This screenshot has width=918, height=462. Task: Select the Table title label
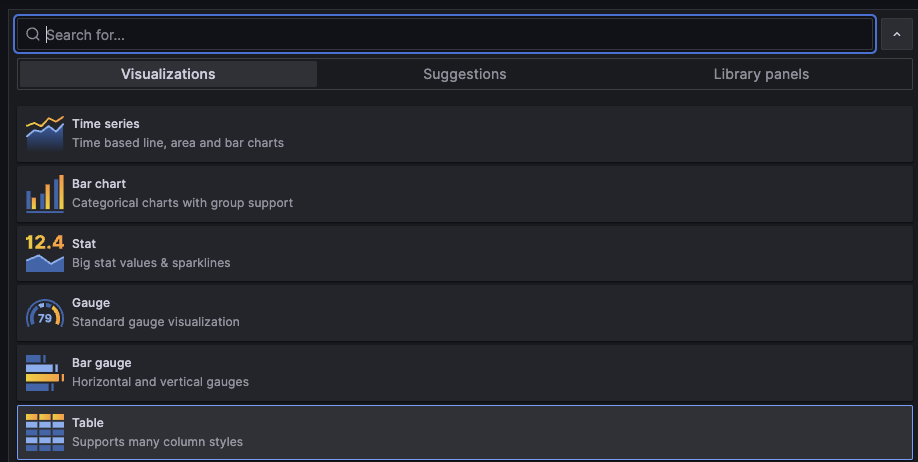point(88,423)
